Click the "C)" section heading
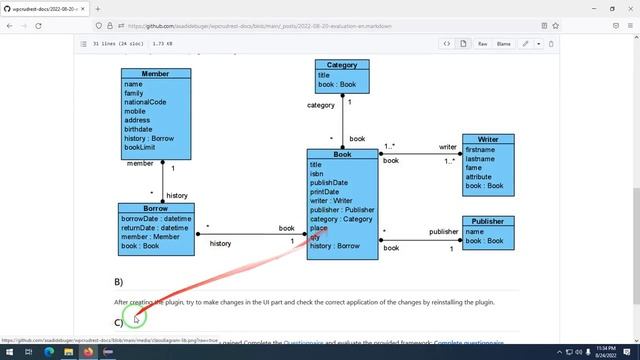 tap(118, 323)
